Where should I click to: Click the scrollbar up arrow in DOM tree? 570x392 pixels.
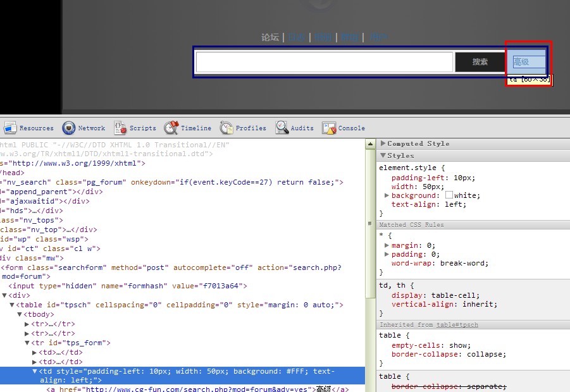pyautogui.click(x=370, y=144)
